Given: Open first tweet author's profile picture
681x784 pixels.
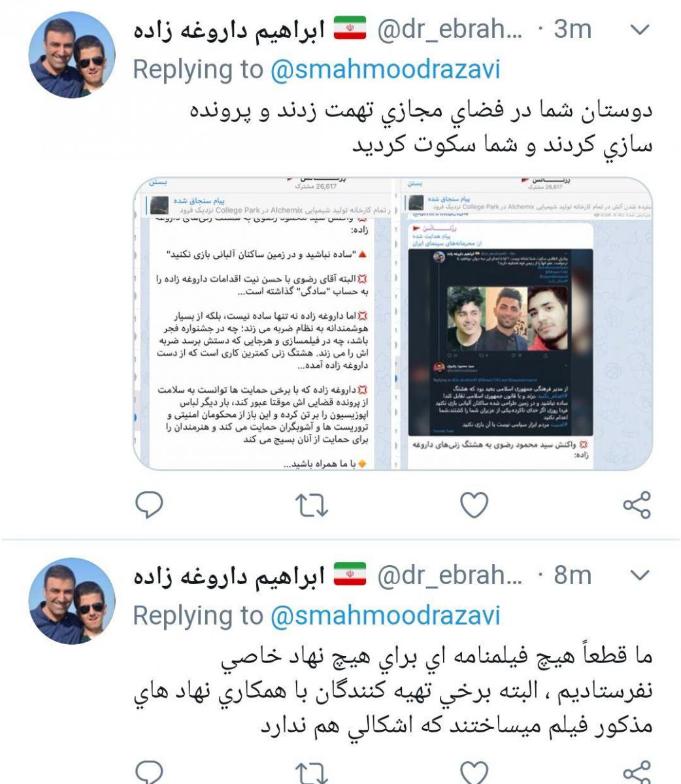Looking at the screenshot, I should pyautogui.click(x=73, y=55).
